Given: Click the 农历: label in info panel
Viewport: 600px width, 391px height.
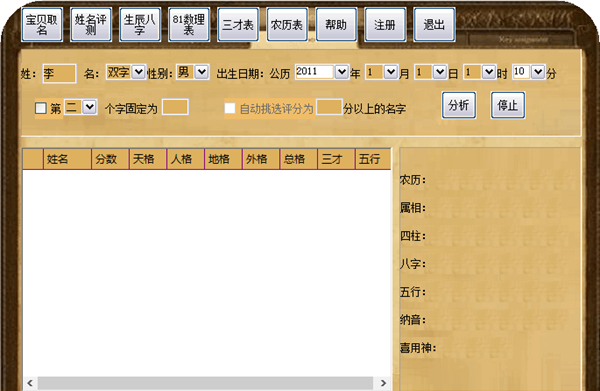Looking at the screenshot, I should tap(412, 180).
